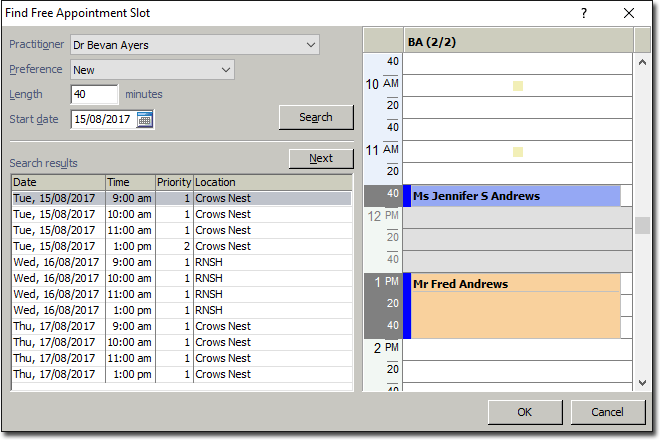The image size is (660, 440).
Task: Click the schedule scrollbar up arrow
Action: tap(642, 62)
